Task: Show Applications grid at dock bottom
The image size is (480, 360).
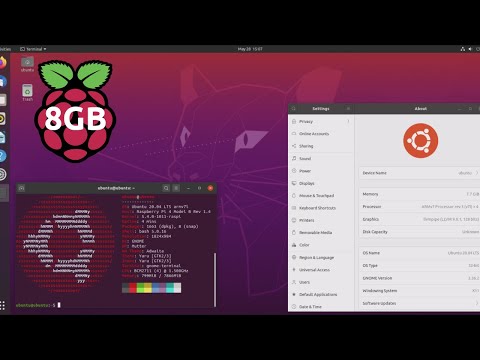Action: (x=3, y=305)
